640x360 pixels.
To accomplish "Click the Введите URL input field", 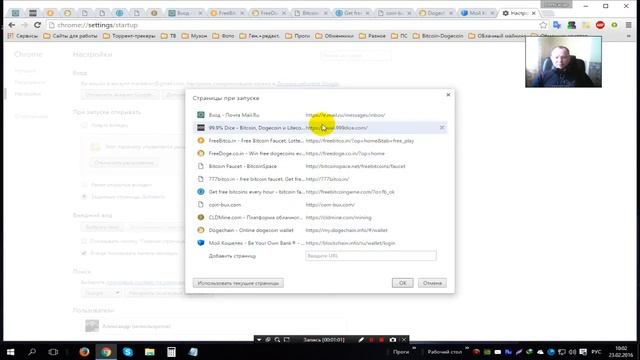I will [371, 256].
